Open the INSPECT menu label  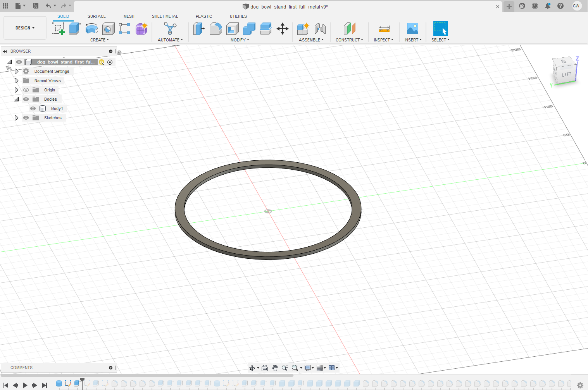click(x=384, y=40)
